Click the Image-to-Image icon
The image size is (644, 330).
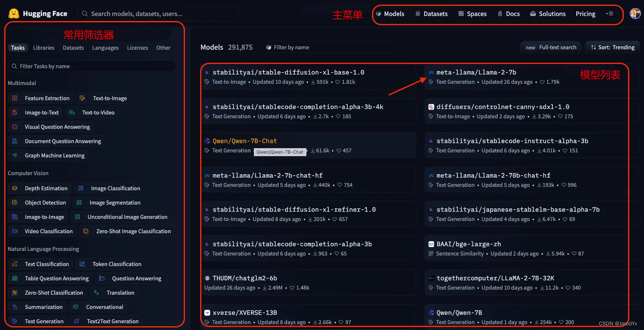tap(15, 217)
